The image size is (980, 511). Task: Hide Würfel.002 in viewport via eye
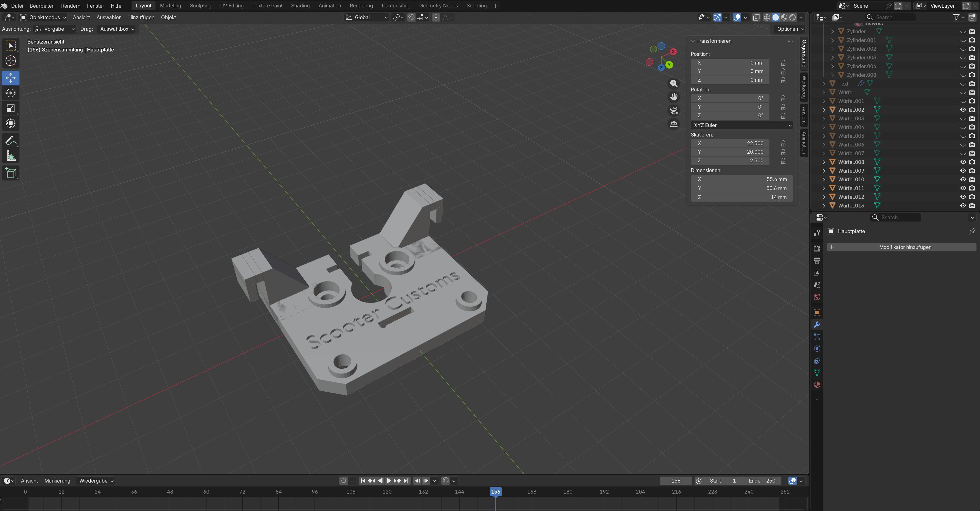(x=963, y=110)
